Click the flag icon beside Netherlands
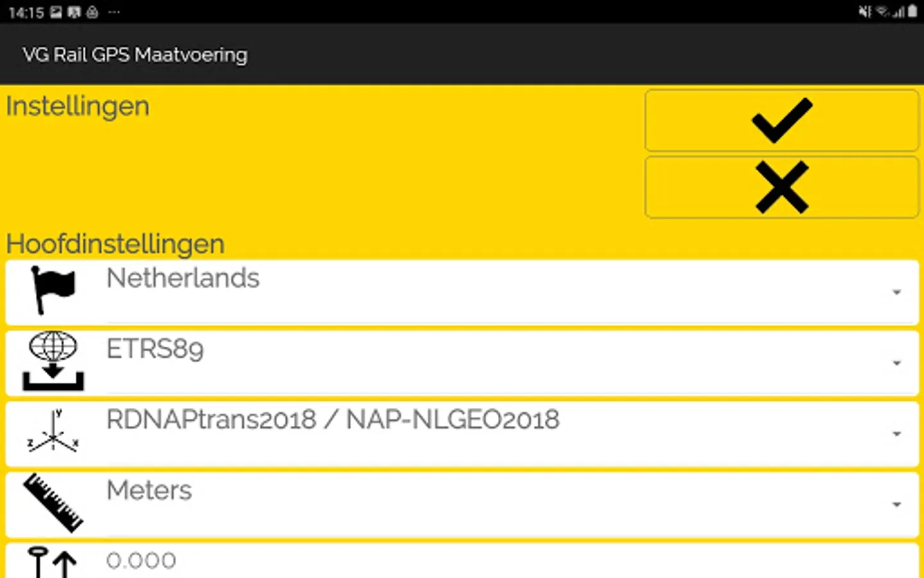 [53, 290]
